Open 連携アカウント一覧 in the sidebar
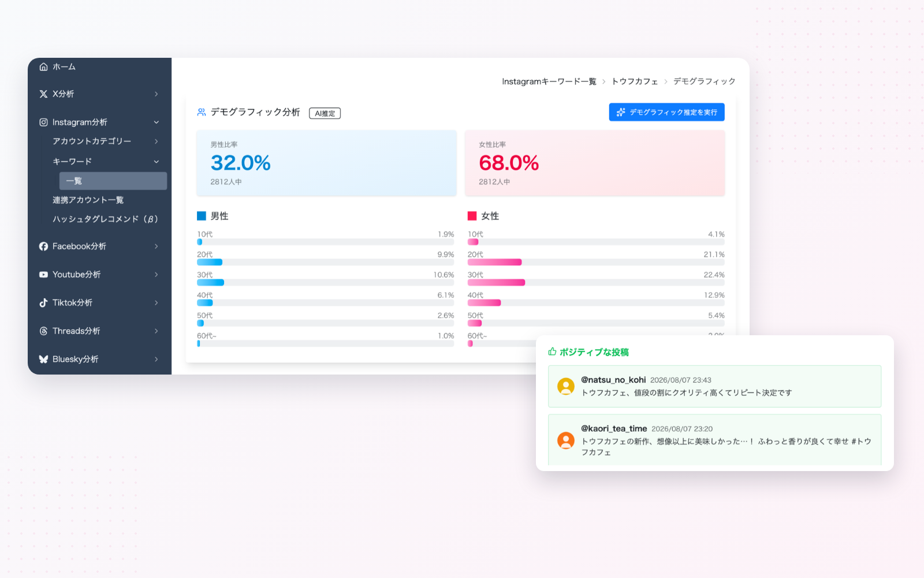The height and width of the screenshot is (578, 924). [88, 200]
